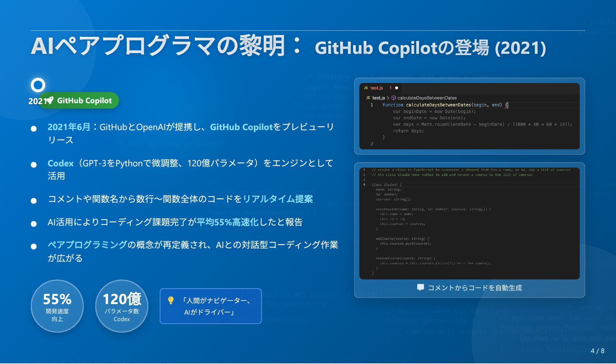616x364 pixels.
Task: Click 'var endDate = new Date(end);' code line
Action: click(x=429, y=118)
